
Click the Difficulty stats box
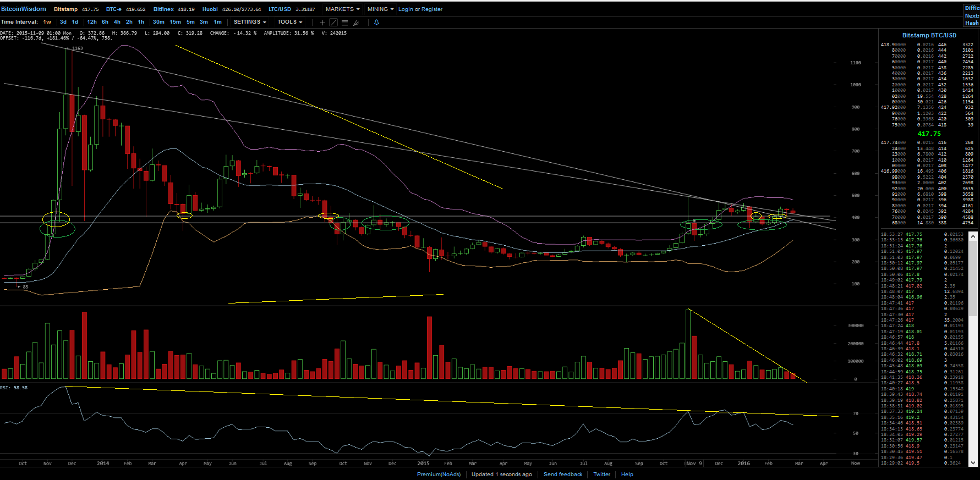pos(972,15)
